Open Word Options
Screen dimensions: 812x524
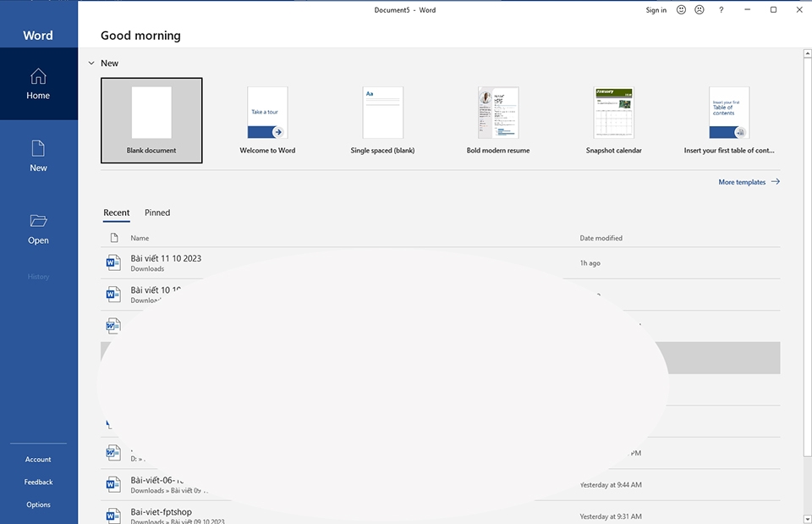[38, 505]
